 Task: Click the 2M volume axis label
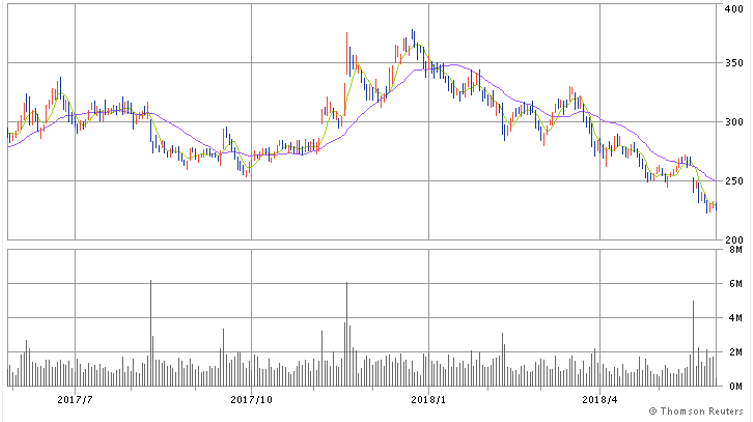(735, 353)
